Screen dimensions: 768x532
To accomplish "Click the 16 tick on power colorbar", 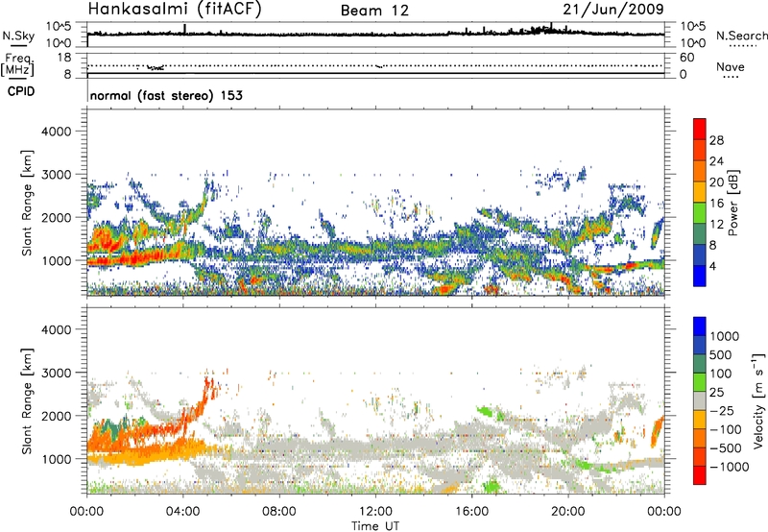I will point(716,204).
